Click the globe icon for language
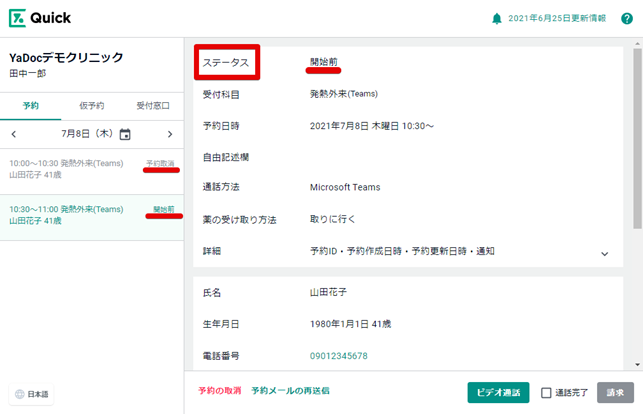 coord(20,394)
